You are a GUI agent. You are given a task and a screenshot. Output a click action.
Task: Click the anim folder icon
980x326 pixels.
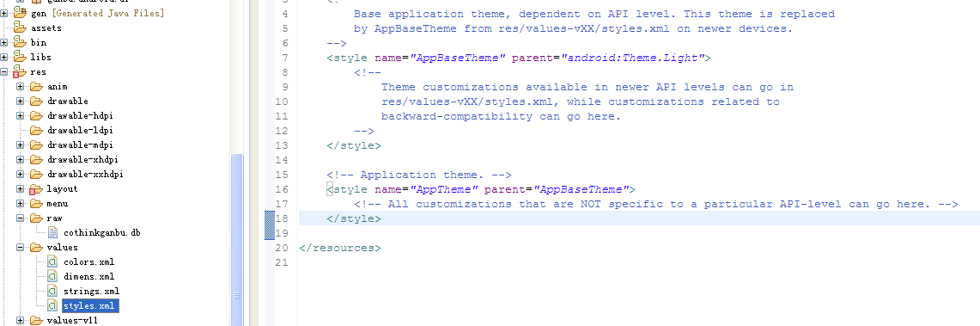tap(36, 86)
